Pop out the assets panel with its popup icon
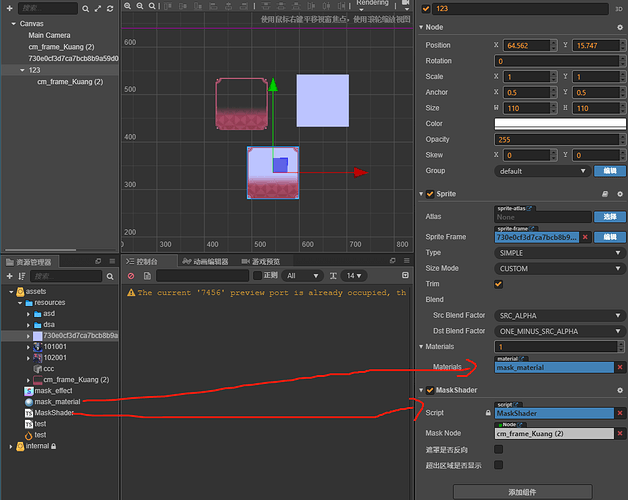 (98, 261)
